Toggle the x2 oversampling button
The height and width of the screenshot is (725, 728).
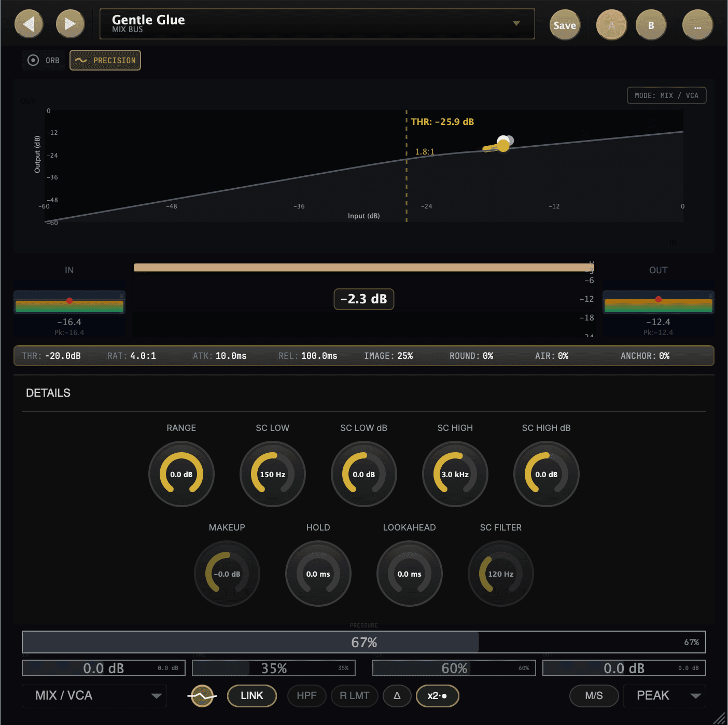point(437,696)
